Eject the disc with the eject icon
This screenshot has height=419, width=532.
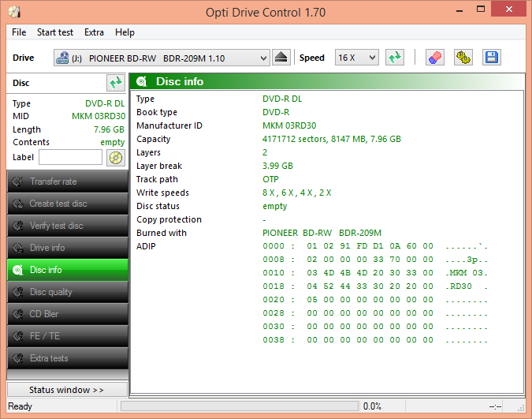pos(281,58)
